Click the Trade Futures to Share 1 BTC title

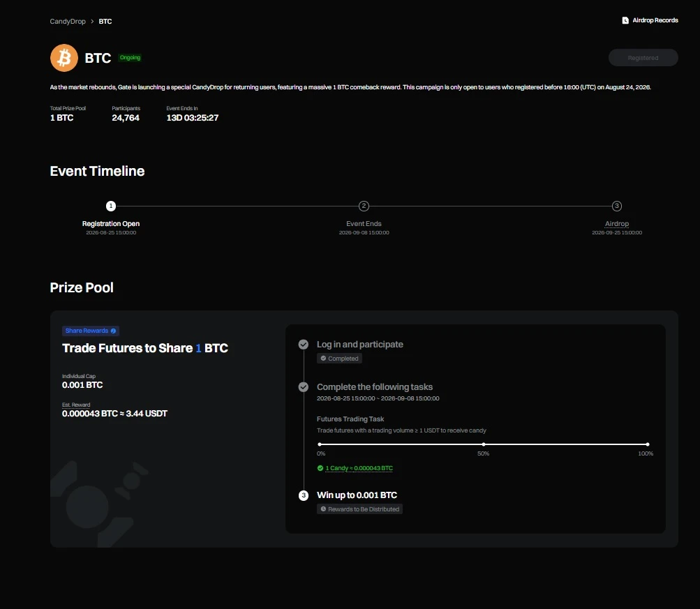coord(145,348)
